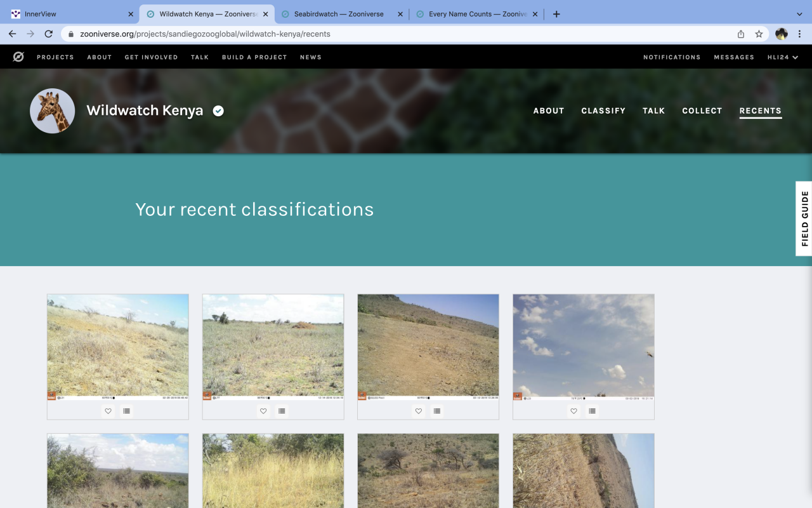Open bottom row tilted hillside thumbnail

pyautogui.click(x=584, y=471)
